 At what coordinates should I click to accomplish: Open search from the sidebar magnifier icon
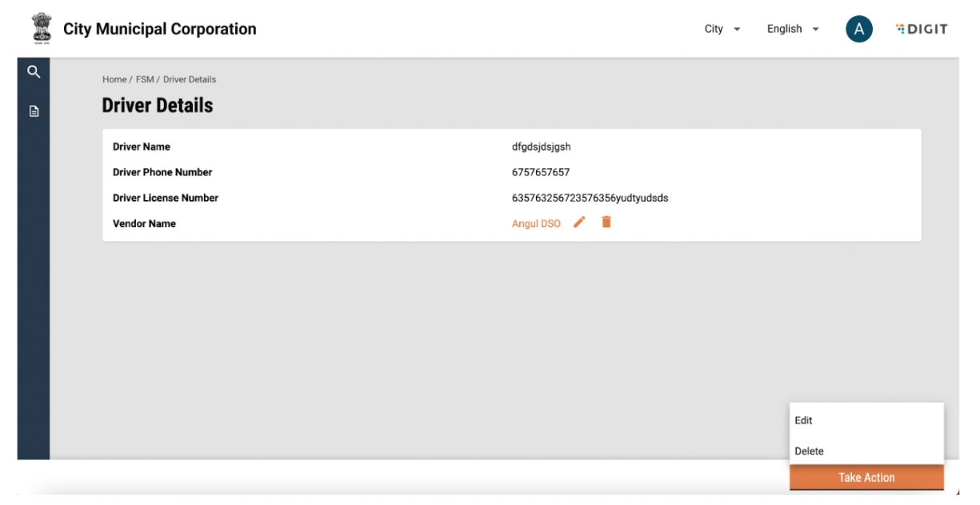coord(34,72)
